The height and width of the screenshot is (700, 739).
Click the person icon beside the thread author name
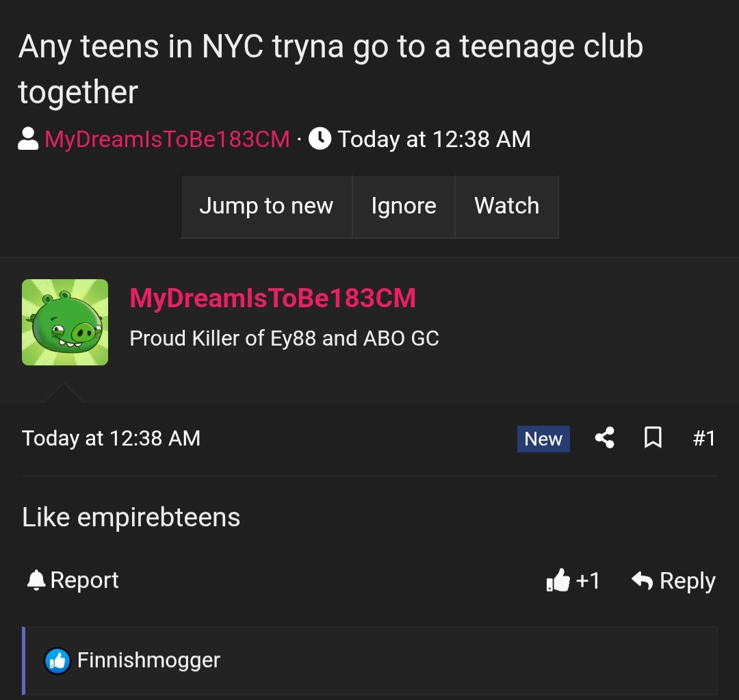28,139
